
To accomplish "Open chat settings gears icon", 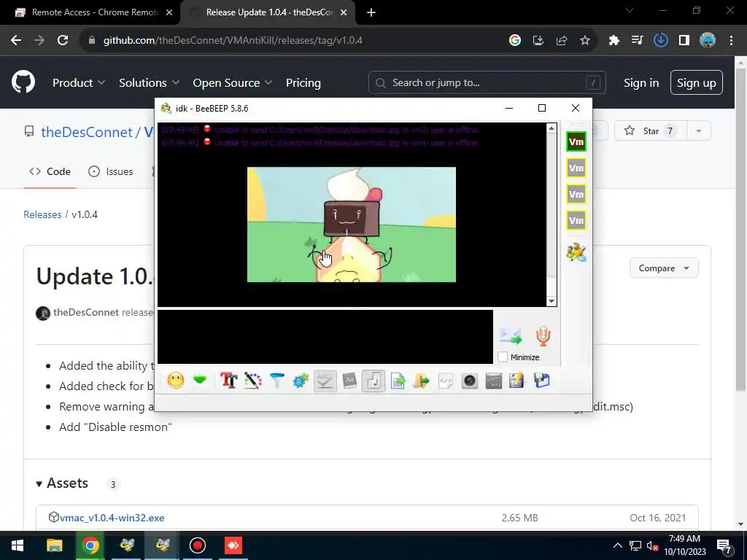I will pos(301,381).
